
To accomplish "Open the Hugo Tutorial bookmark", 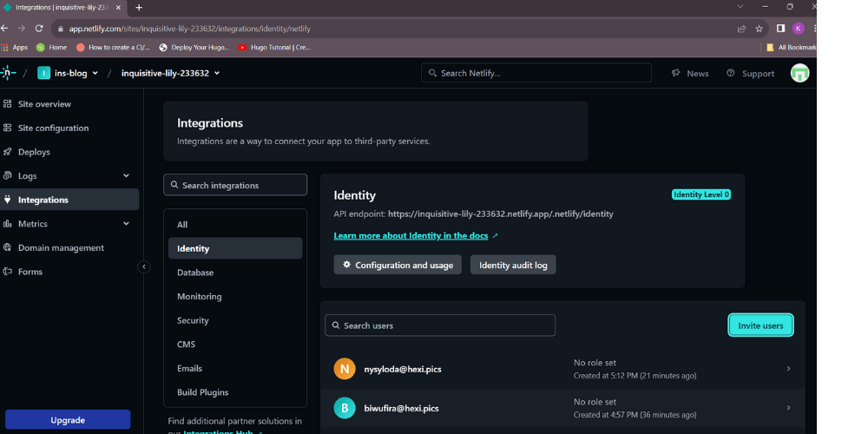I will (x=274, y=48).
